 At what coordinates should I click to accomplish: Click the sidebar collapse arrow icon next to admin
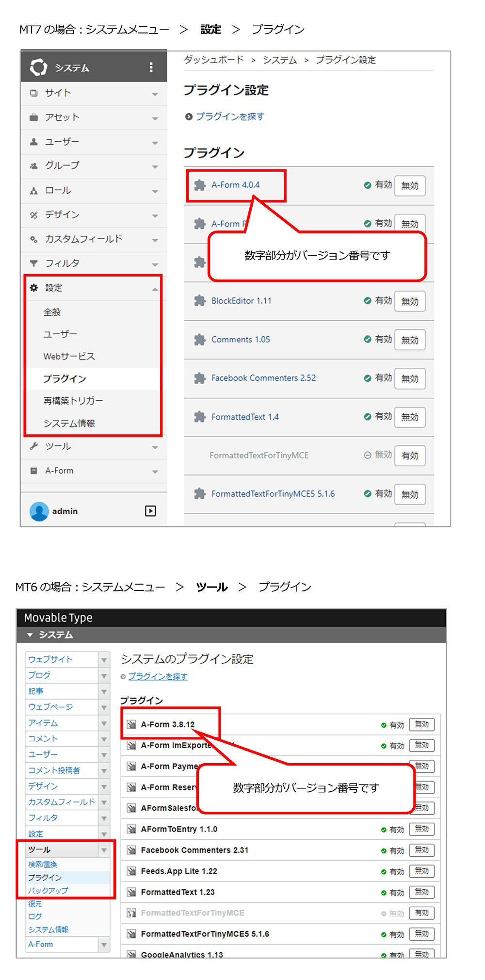pos(150,511)
